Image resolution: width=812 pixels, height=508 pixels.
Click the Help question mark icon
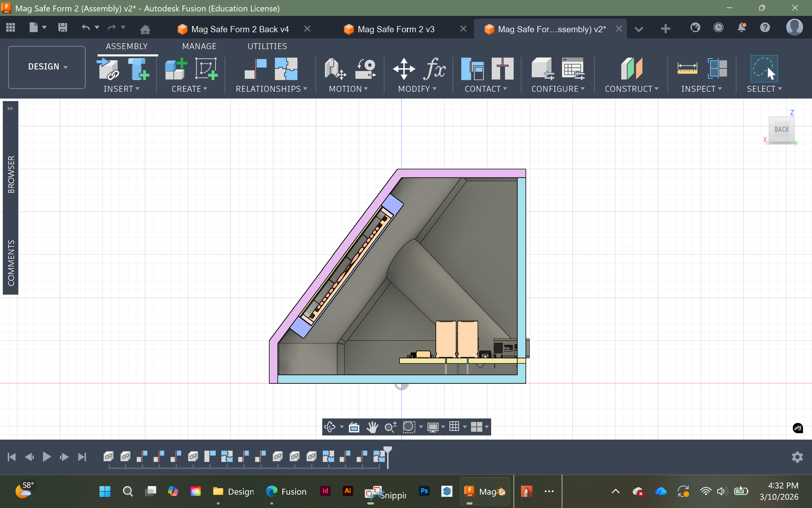(x=765, y=28)
